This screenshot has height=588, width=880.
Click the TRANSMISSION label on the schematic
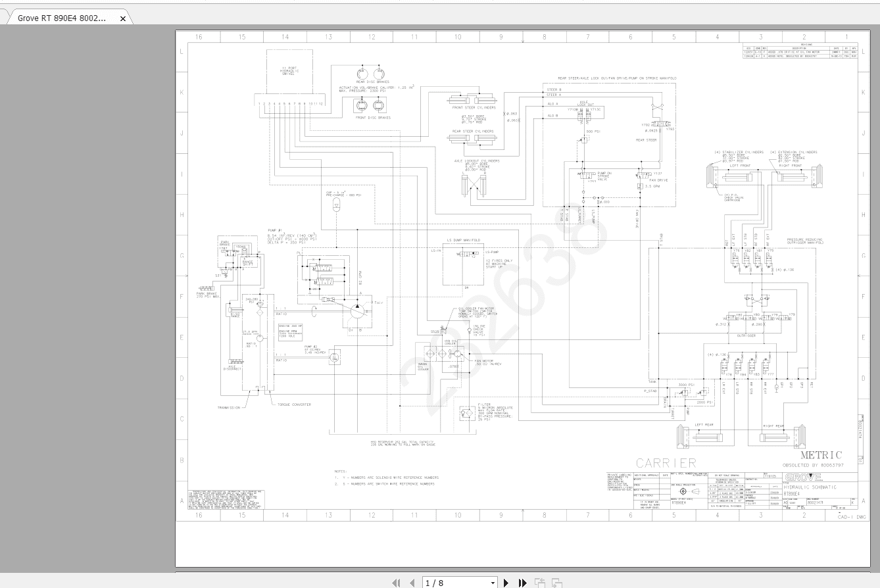point(230,408)
